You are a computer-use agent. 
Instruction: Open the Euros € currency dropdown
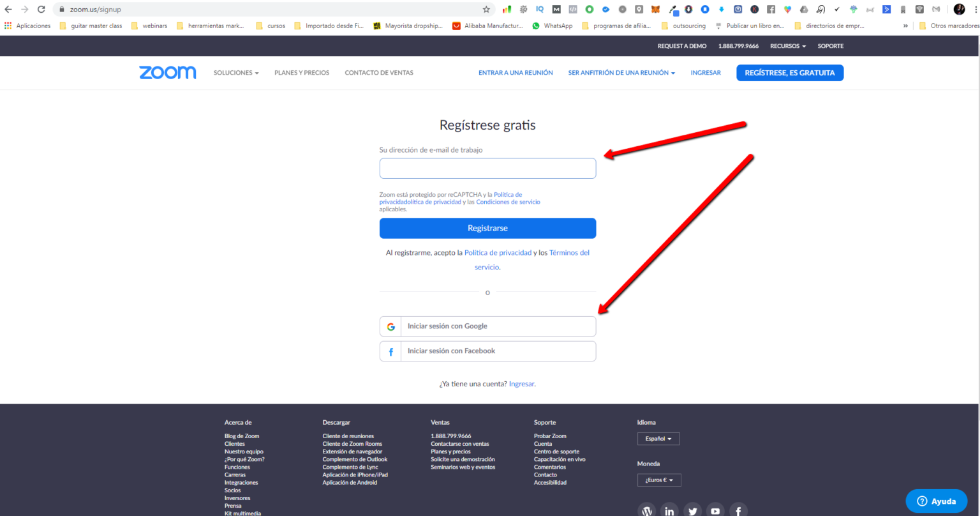(659, 480)
